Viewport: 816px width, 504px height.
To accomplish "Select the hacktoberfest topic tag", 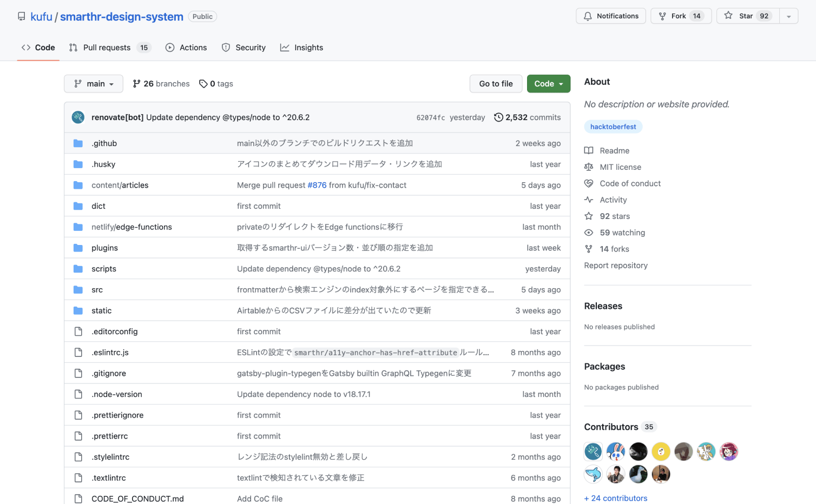I will pos(613,127).
